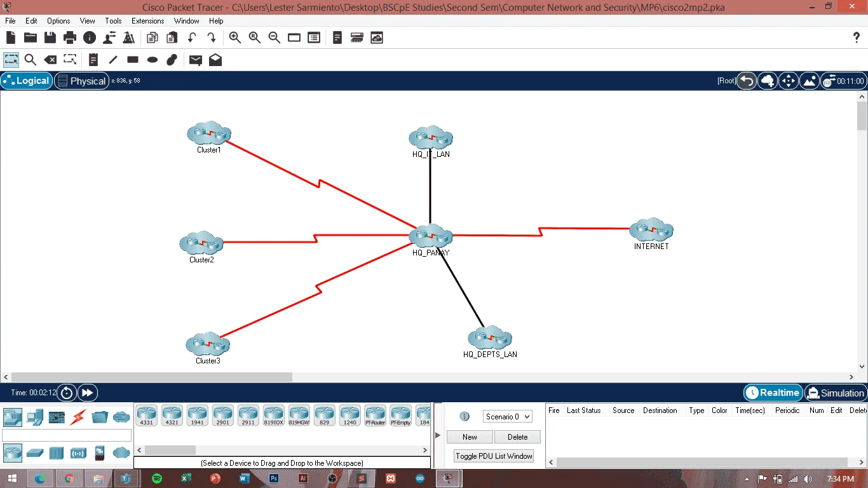Open the View menu
The width and height of the screenshot is (868, 488).
pyautogui.click(x=88, y=21)
